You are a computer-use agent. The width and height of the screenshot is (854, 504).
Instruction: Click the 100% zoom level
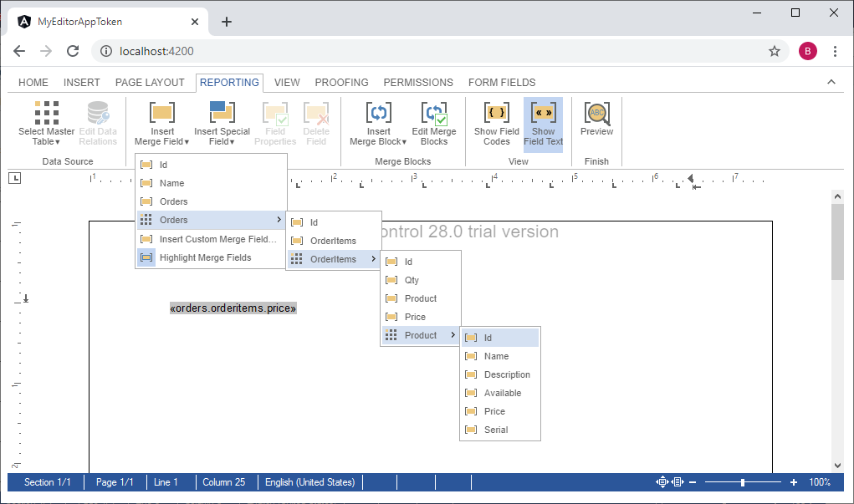(820, 482)
